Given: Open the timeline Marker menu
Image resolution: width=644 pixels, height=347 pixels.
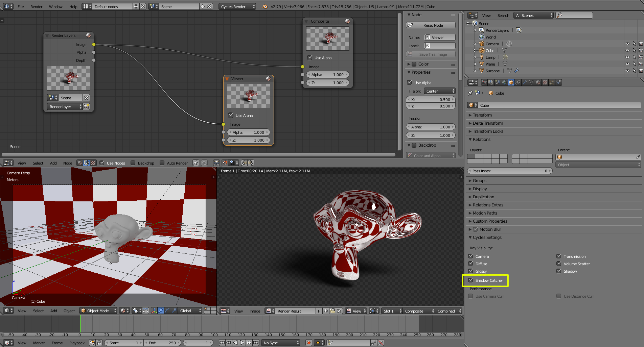Looking at the screenshot, I should pyautogui.click(x=39, y=343).
